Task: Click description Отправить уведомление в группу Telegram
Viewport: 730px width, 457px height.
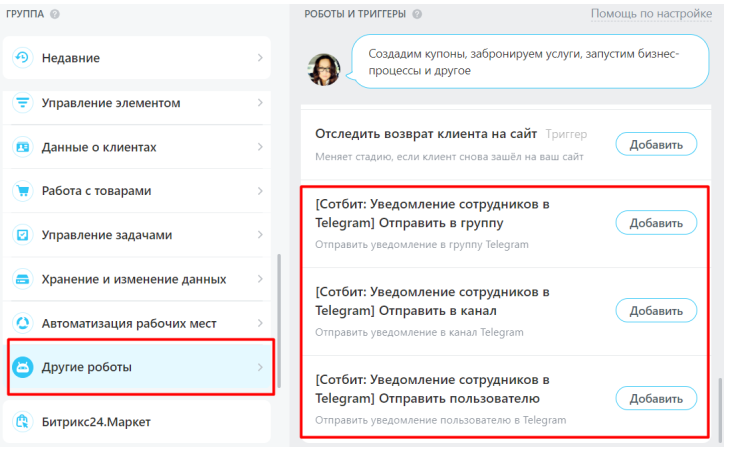Action: coord(422,244)
